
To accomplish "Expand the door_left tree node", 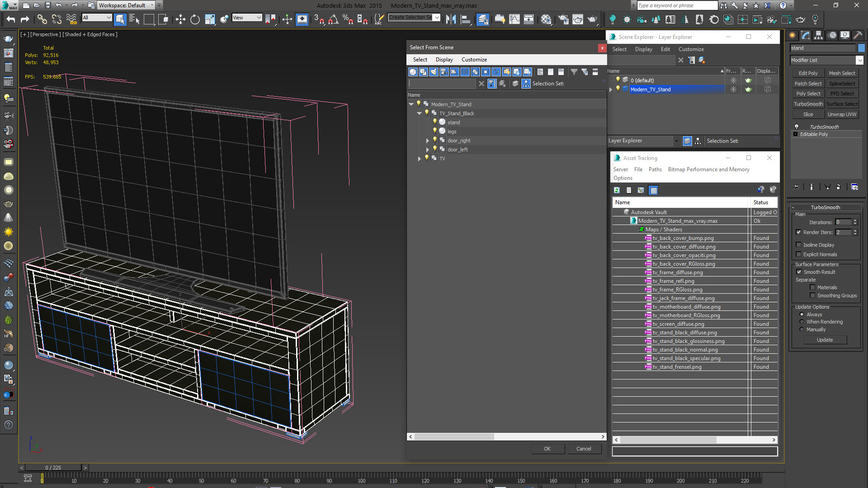I will tap(428, 150).
